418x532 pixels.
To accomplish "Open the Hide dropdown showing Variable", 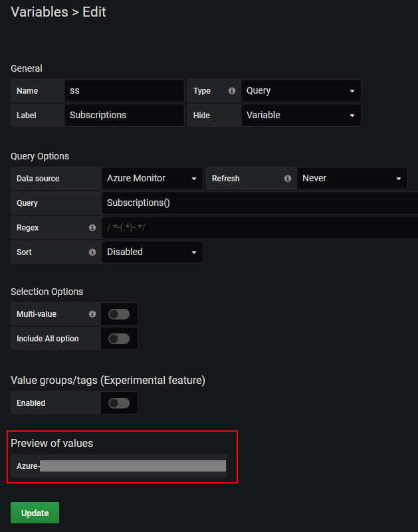I will pos(301,116).
